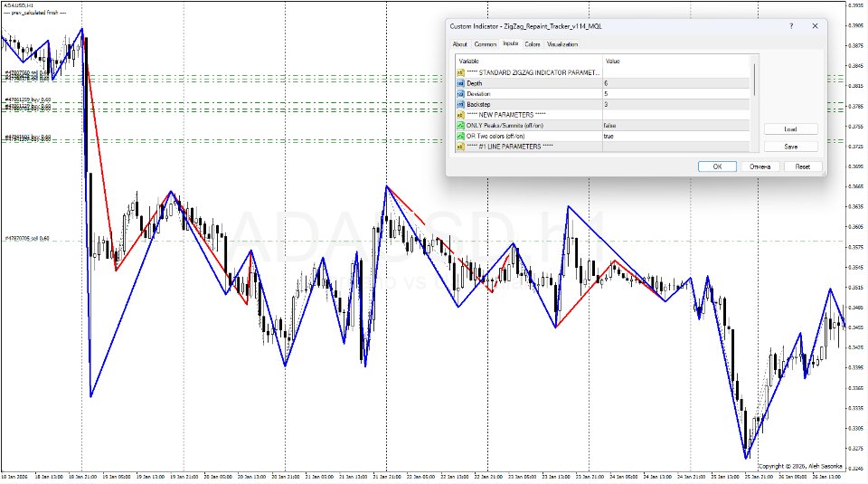
Task: Click the NEW PARAMETERS row string icon
Action: coord(460,115)
